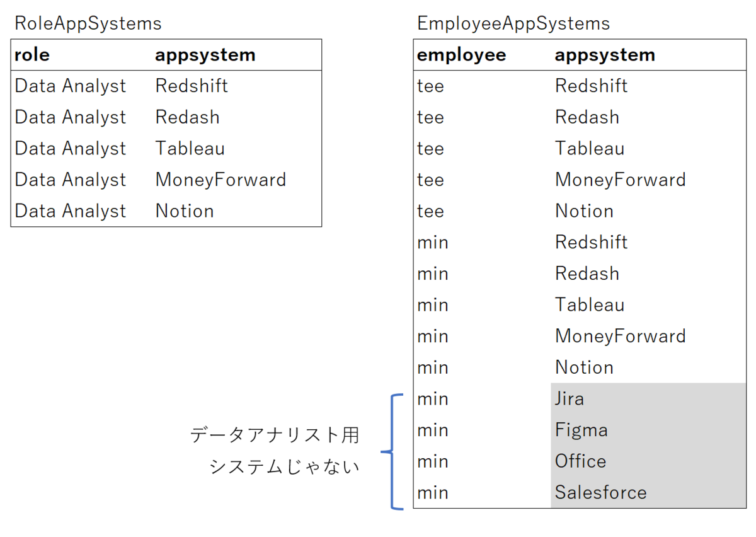Click Notion cell in min's row
The width and height of the screenshot is (756, 537).
point(584,367)
